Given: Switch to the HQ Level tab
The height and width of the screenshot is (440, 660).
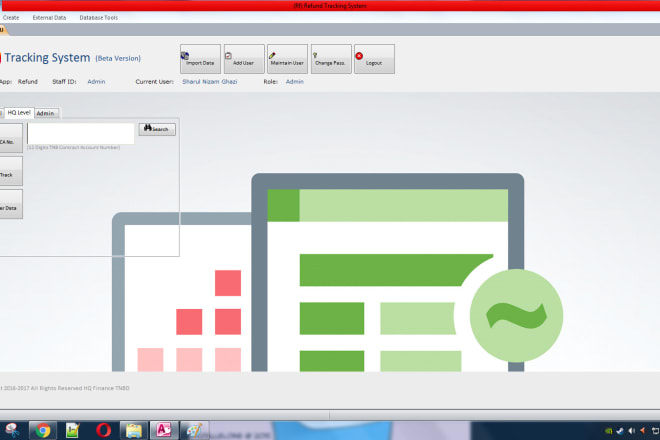Looking at the screenshot, I should (x=19, y=113).
